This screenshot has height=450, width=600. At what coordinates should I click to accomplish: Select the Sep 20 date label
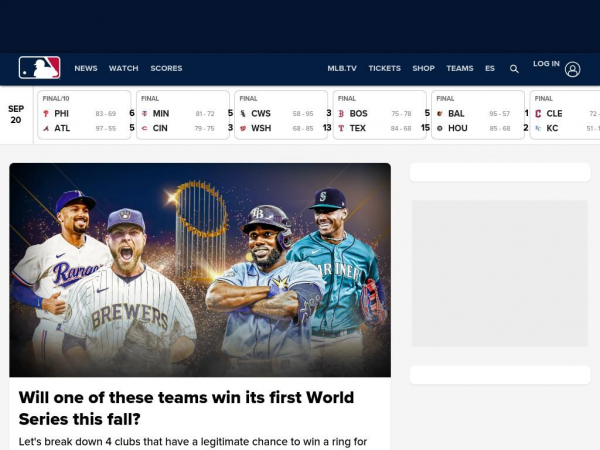click(x=16, y=114)
